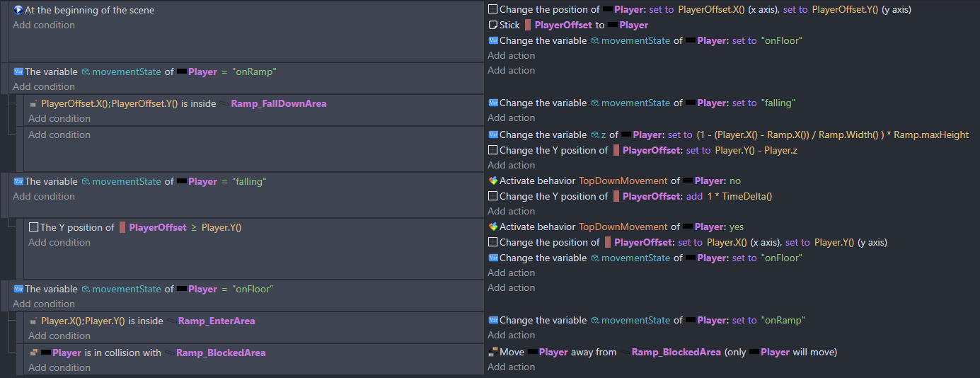This screenshot has width=980, height=378.
Task: Edit the "Player.Y() - Player.z" expression
Action: coord(761,150)
